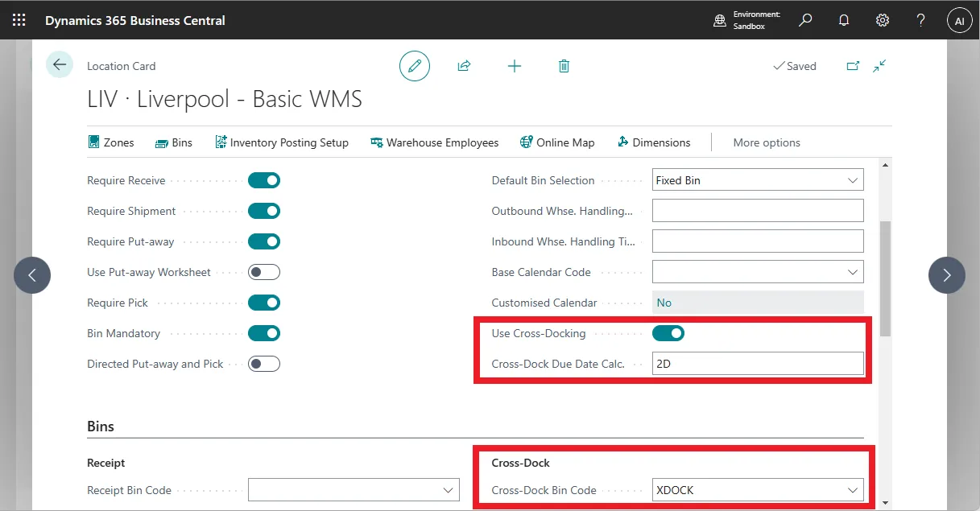Viewport: 980px width, 511px height.
Task: Open Online Map
Action: coord(557,142)
